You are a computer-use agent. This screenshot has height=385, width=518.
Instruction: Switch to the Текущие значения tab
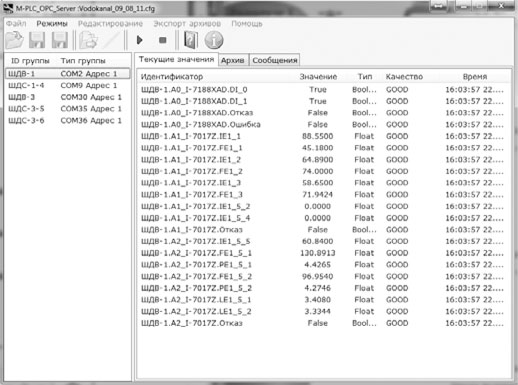[176, 59]
